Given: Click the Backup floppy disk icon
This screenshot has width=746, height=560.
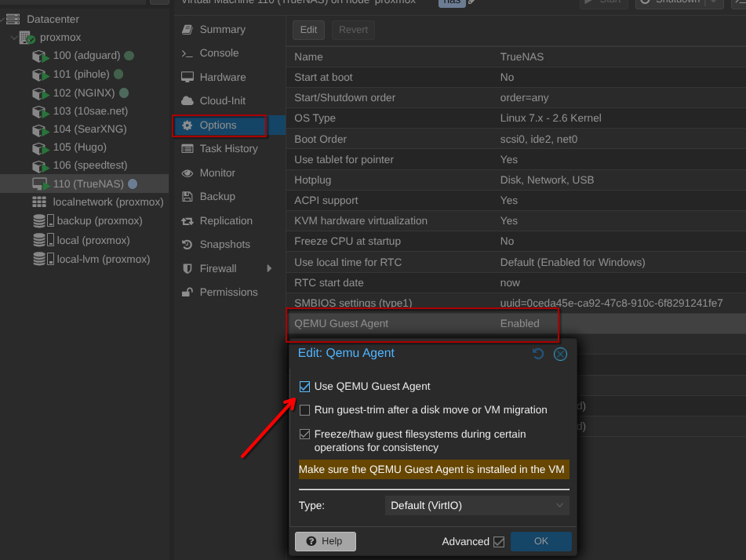Looking at the screenshot, I should click(187, 197).
